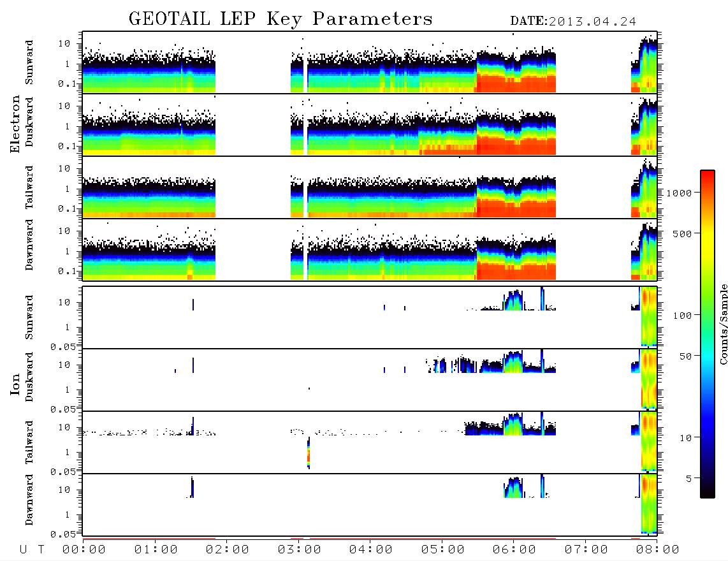Click the '00:00' time tick label
Screen dimensions: 728x561
(x=84, y=550)
